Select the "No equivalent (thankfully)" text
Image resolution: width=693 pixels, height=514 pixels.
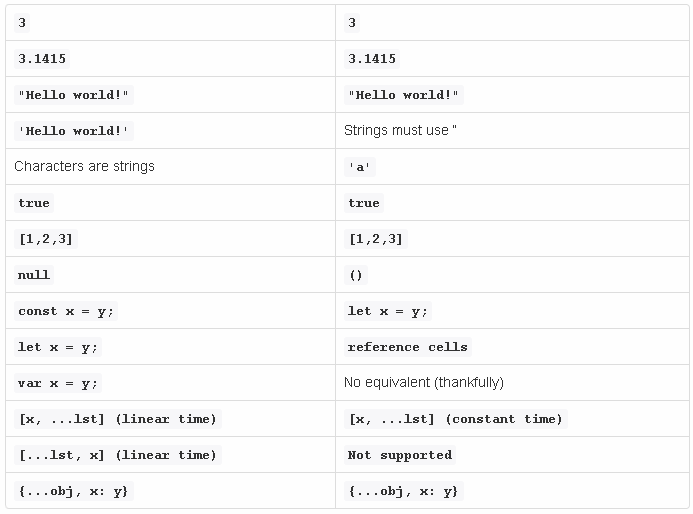click(424, 383)
